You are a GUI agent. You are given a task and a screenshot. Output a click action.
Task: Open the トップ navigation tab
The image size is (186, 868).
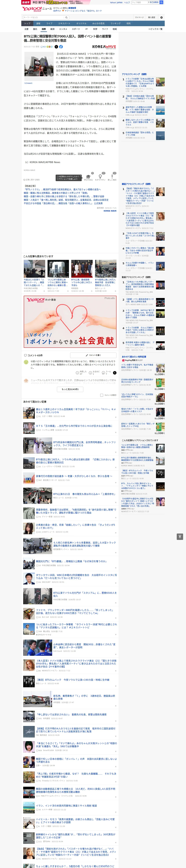click(27, 24)
